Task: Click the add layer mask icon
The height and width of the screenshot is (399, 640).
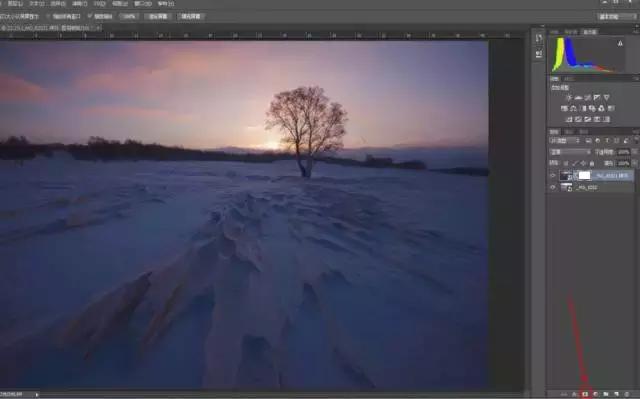Action: click(585, 394)
